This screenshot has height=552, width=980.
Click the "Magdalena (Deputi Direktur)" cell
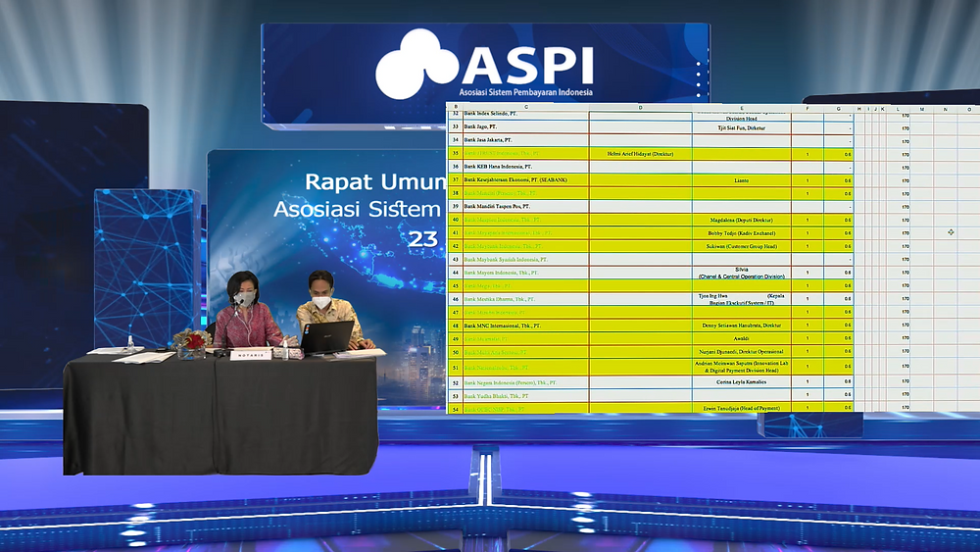741,220
